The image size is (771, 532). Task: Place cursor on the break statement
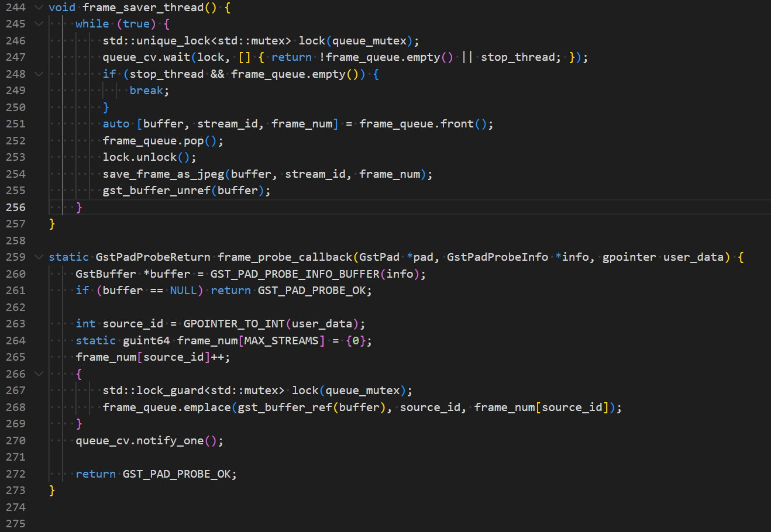coord(146,91)
